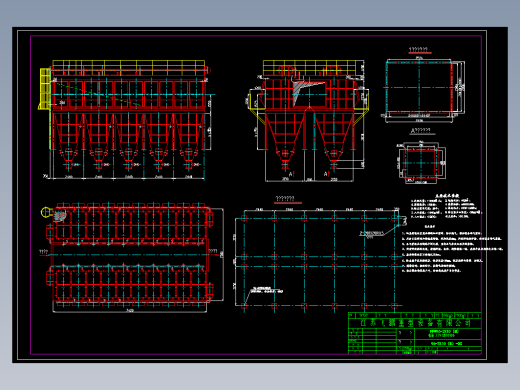Select the front elevation view with five hoppers
The width and height of the screenshot is (520, 390).
pos(126,120)
